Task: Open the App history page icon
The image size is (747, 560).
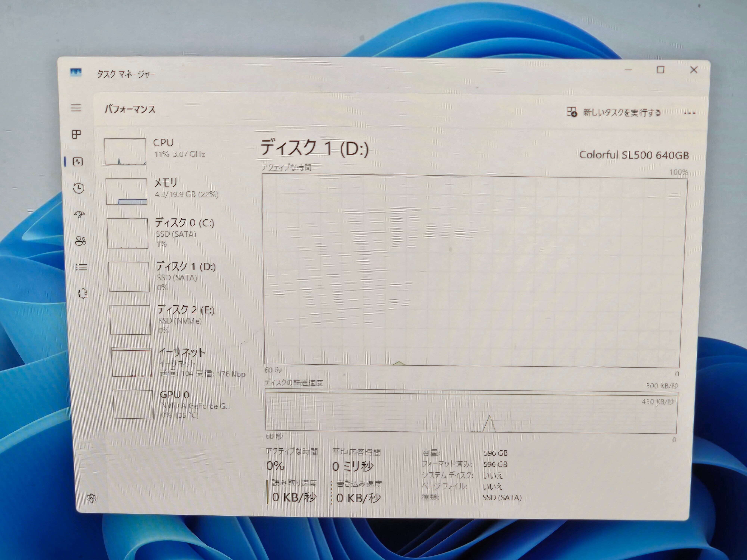Action: point(79,188)
